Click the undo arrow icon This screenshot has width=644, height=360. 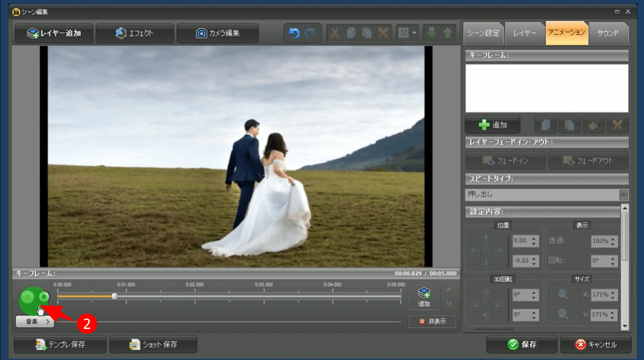[294, 33]
